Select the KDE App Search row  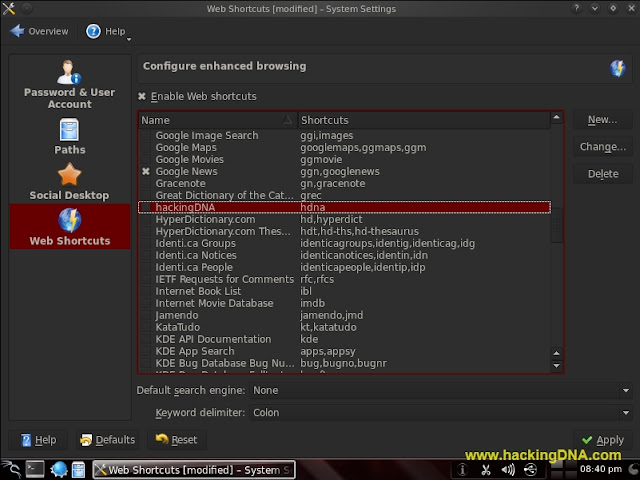(x=344, y=351)
